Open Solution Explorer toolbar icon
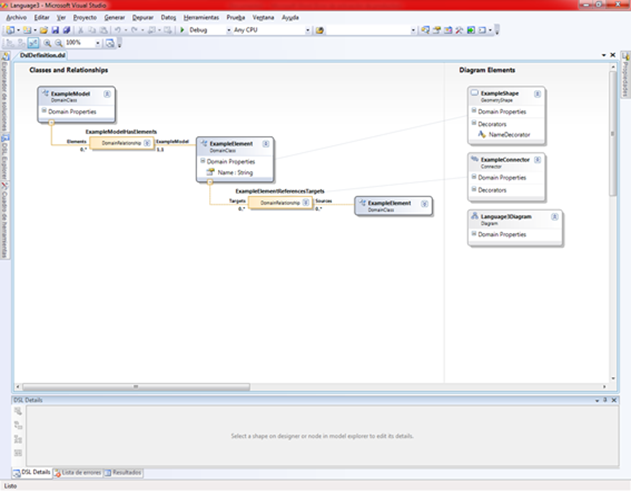 point(425,30)
